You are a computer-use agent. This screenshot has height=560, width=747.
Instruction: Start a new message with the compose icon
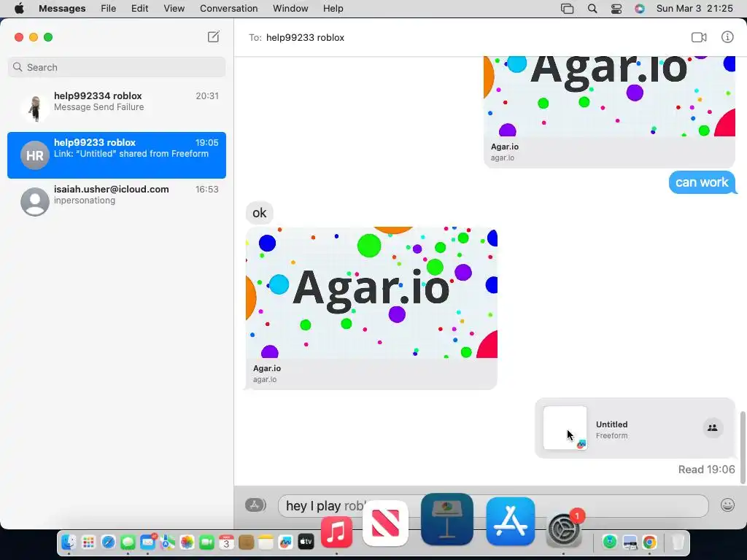coord(214,36)
